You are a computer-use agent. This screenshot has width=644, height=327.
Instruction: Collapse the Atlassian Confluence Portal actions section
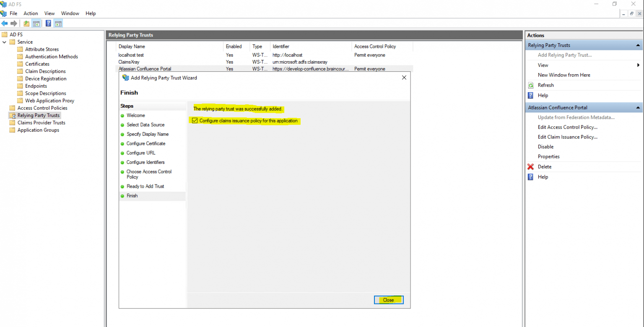pyautogui.click(x=638, y=107)
